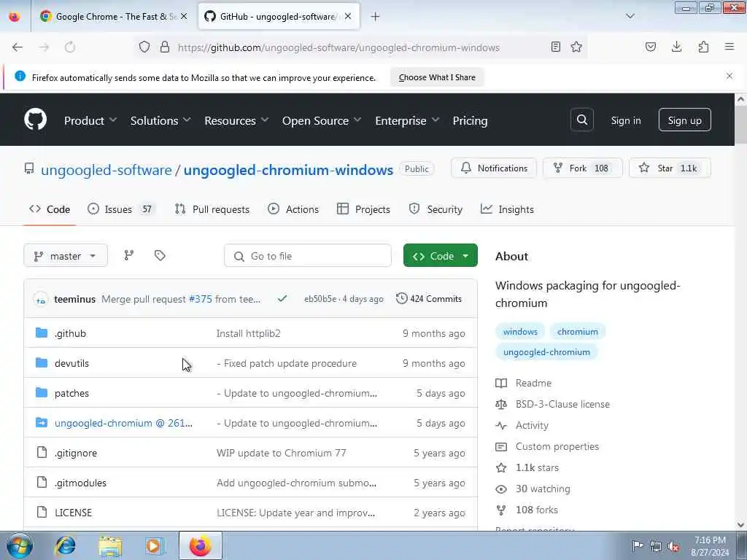
Task: Open the Security tab
Action: point(436,209)
